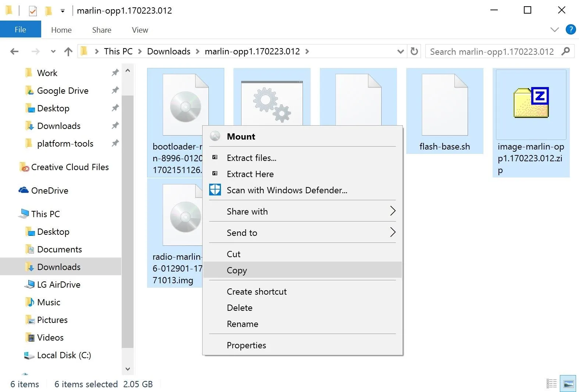Switch to the View ribbon tab
The image size is (579, 392).
[x=140, y=30]
